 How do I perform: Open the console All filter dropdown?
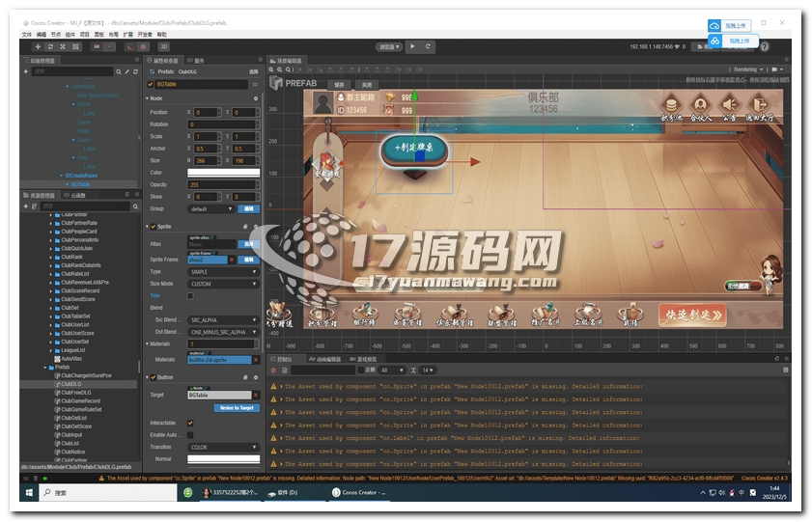pos(392,371)
